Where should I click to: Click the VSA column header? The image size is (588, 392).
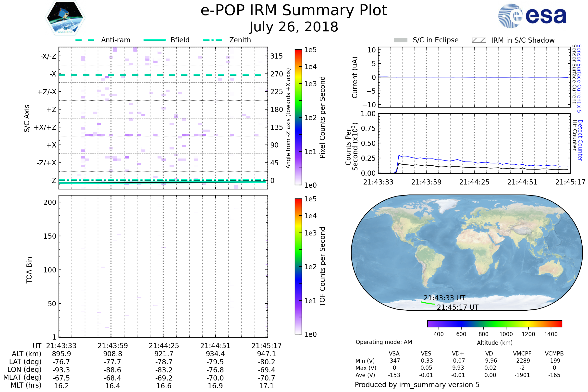click(x=394, y=354)
